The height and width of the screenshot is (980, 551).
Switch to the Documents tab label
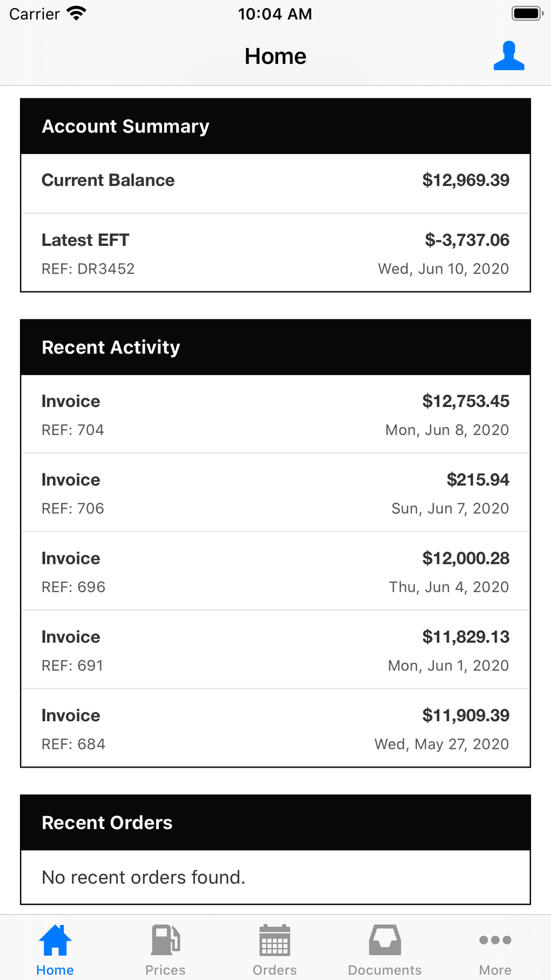coord(385,970)
